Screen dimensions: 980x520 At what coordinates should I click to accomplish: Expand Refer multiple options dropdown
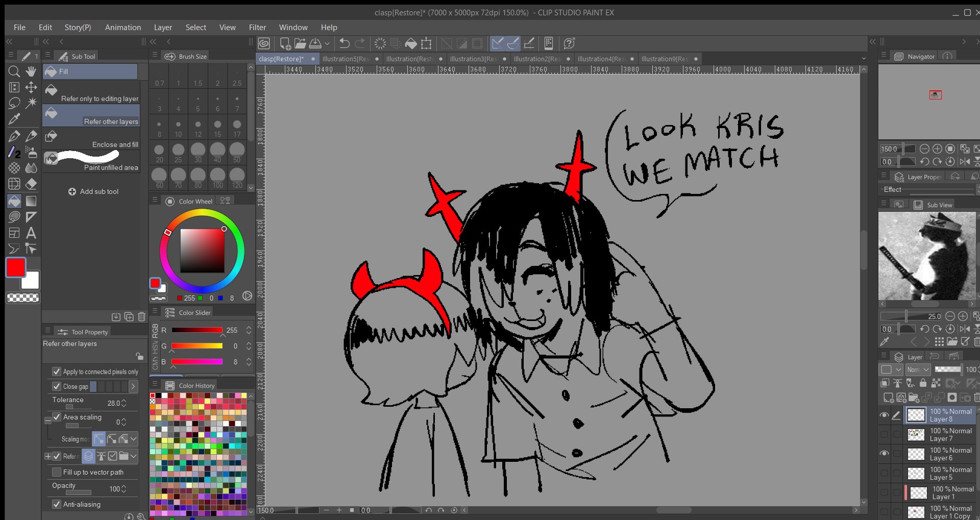133,456
